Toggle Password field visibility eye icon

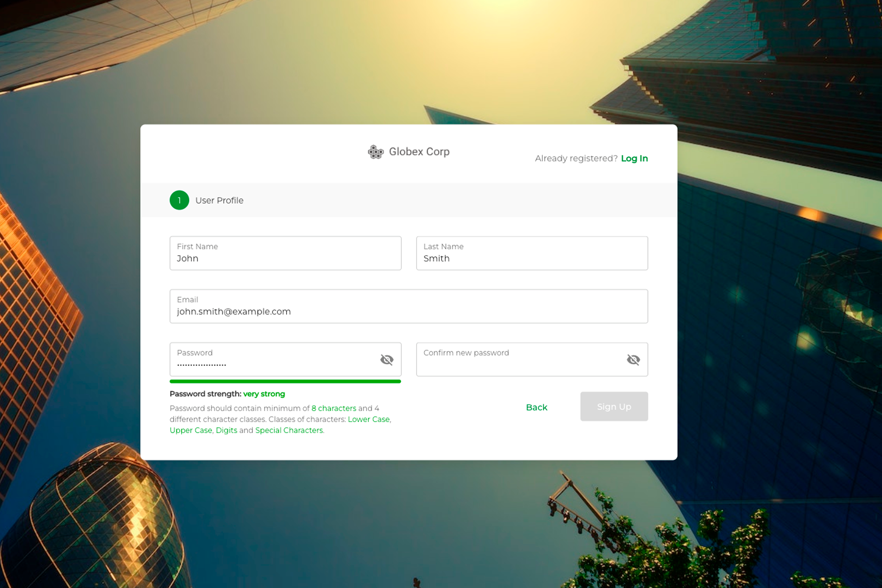pos(387,360)
